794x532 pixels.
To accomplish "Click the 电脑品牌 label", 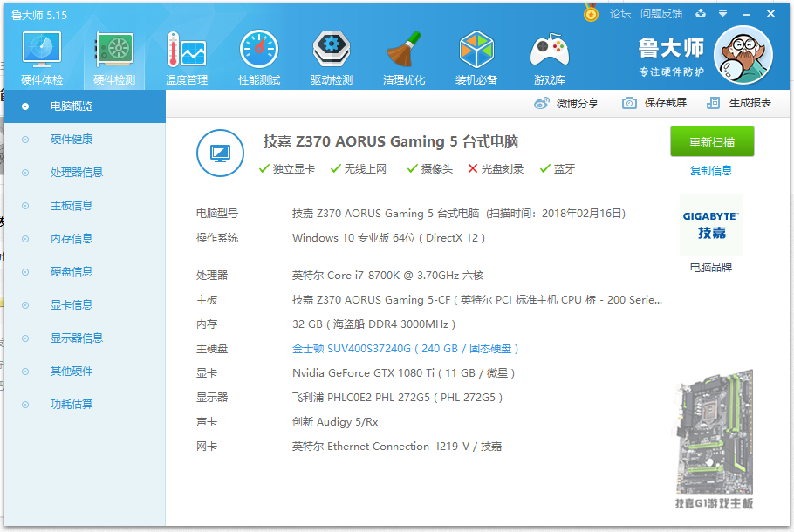I will (711, 267).
